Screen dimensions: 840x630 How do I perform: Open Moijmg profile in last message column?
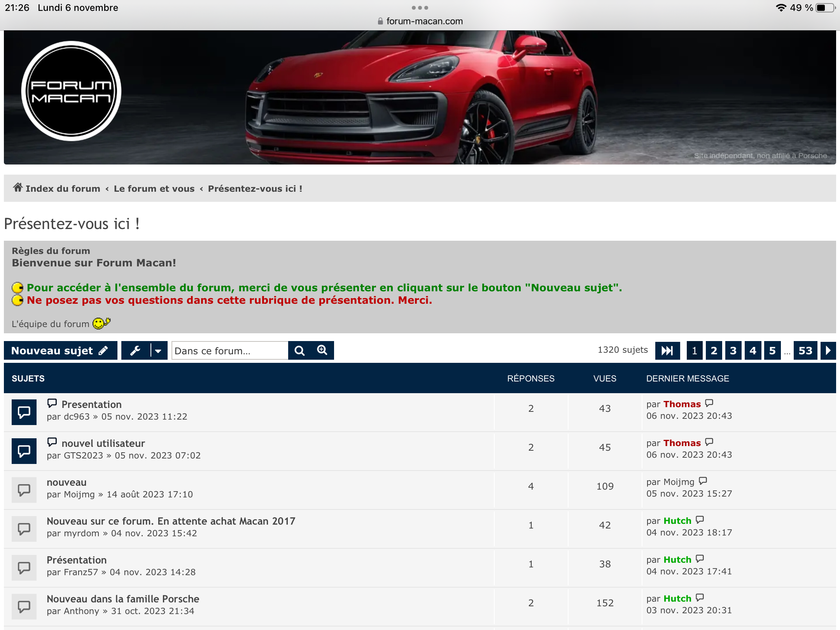[679, 482]
